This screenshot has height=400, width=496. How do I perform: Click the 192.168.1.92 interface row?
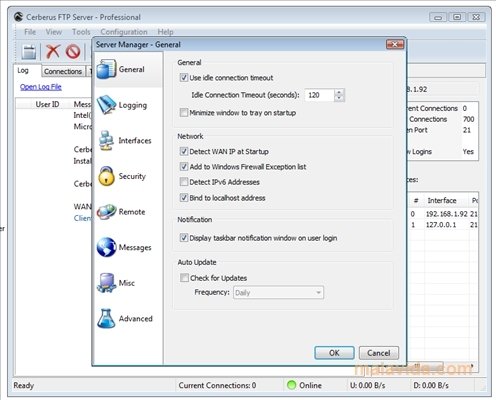[443, 214]
